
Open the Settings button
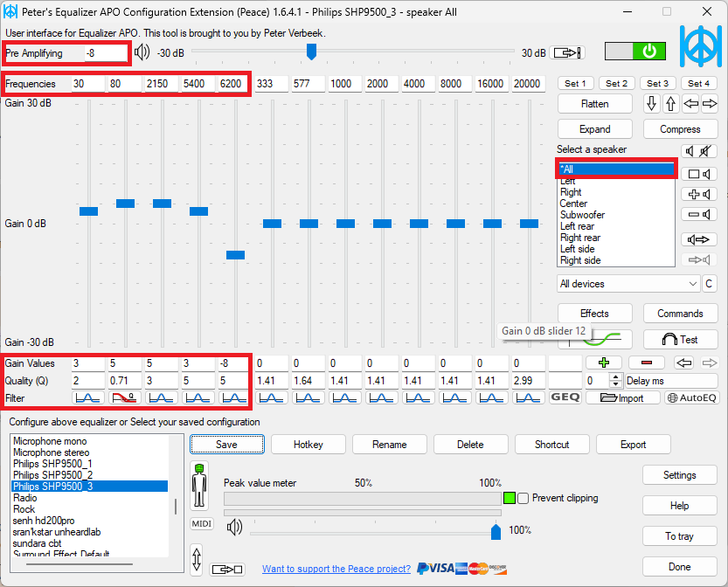click(x=680, y=474)
